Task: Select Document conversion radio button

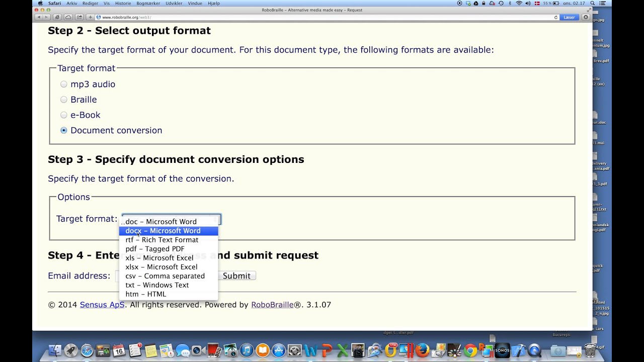Action: coord(63,130)
